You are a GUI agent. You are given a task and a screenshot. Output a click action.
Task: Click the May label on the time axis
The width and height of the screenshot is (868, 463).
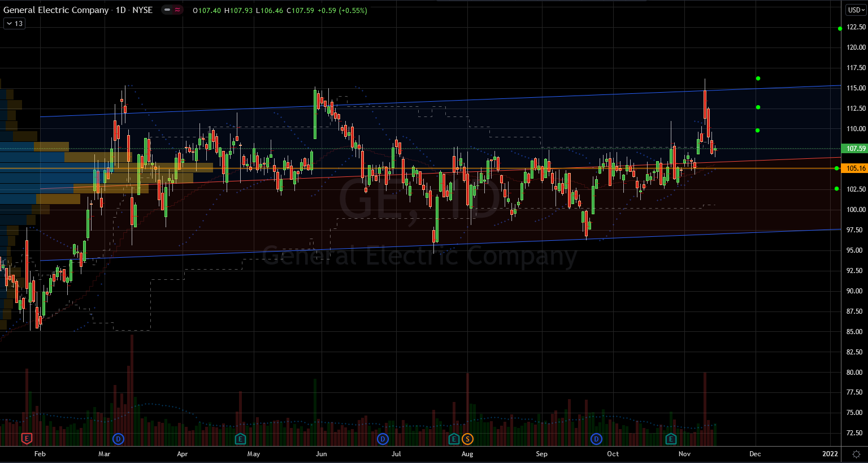(x=254, y=454)
